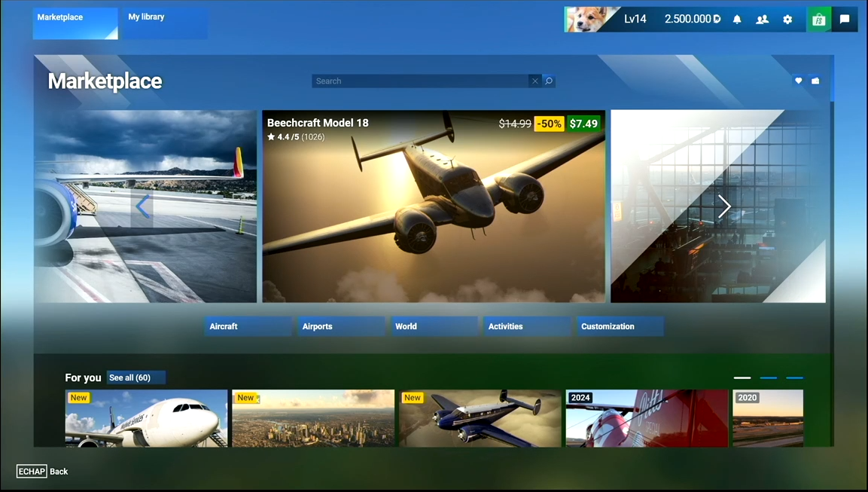Open the chat bubble icon

(845, 20)
